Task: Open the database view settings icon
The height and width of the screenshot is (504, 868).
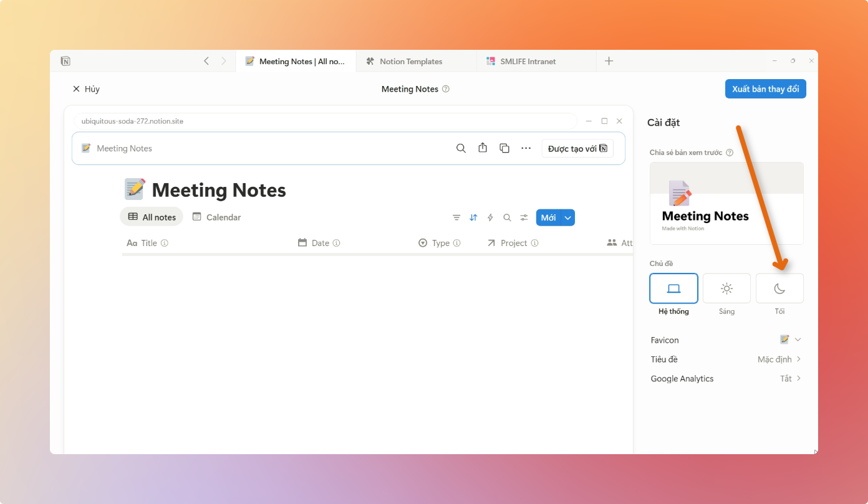Action: pos(524,217)
